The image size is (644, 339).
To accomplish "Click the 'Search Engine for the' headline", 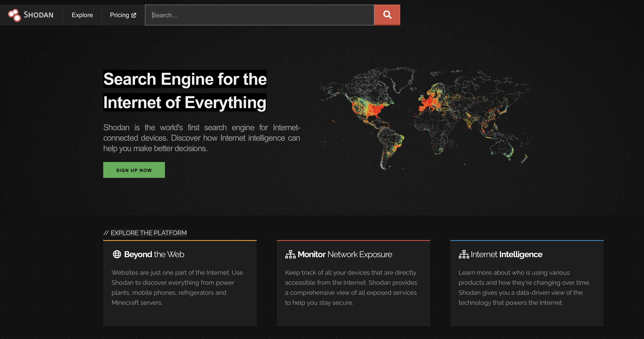I will [185, 79].
